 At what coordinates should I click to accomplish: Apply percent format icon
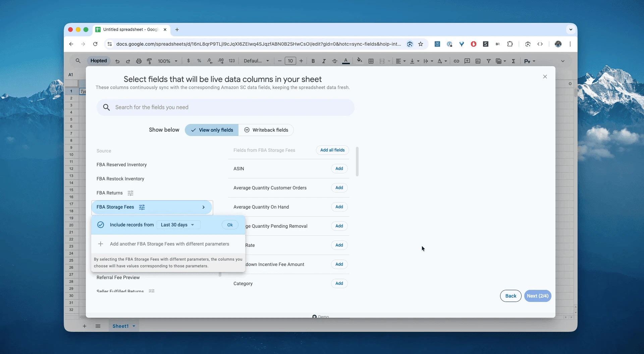click(199, 61)
